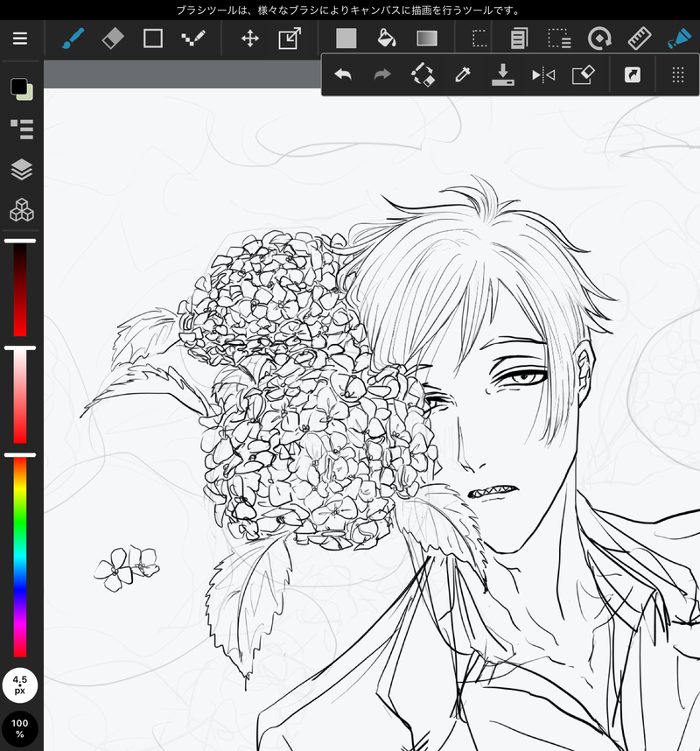Screen dimensions: 700x751
Task: Open the document pages icon
Action: coord(519,39)
